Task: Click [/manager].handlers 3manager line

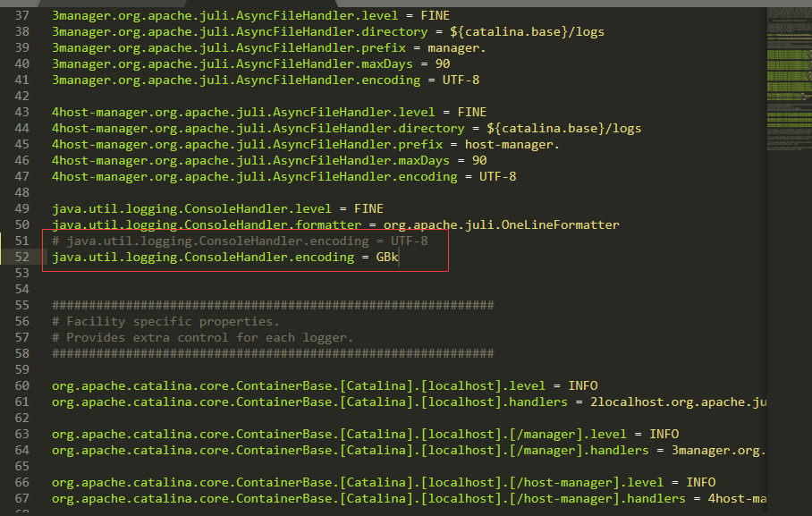Action: pos(409,450)
